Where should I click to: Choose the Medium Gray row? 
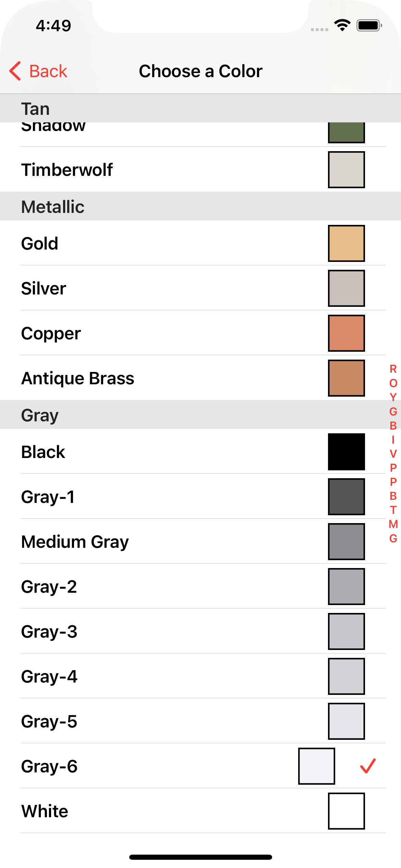coord(200,542)
